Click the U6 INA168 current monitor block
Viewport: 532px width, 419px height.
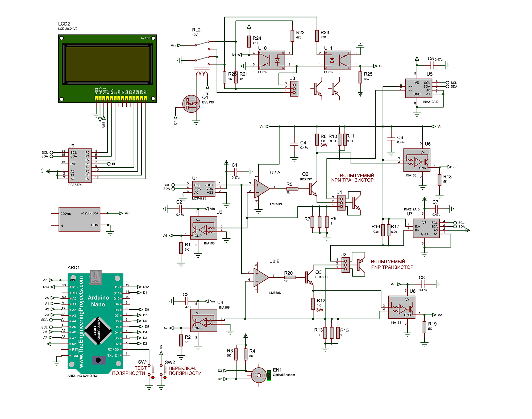coord(417,160)
